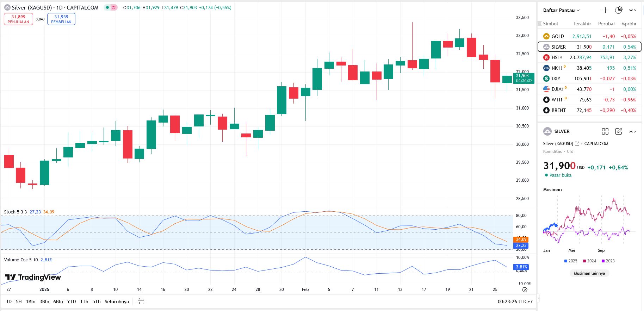Click the Musiman lainnya button
The height and width of the screenshot is (311, 644).
[589, 273]
